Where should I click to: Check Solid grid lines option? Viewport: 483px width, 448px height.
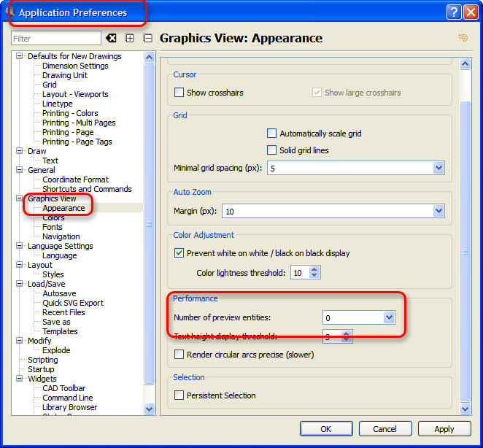pyautogui.click(x=272, y=150)
